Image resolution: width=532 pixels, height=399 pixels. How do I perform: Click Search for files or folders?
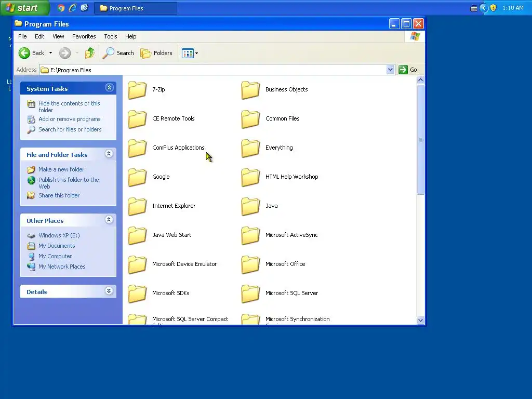pos(70,129)
